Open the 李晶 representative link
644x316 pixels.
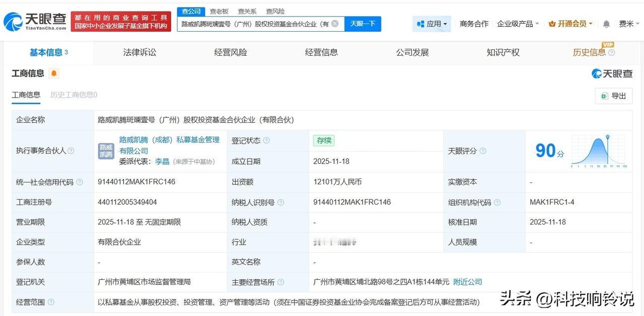(x=162, y=162)
